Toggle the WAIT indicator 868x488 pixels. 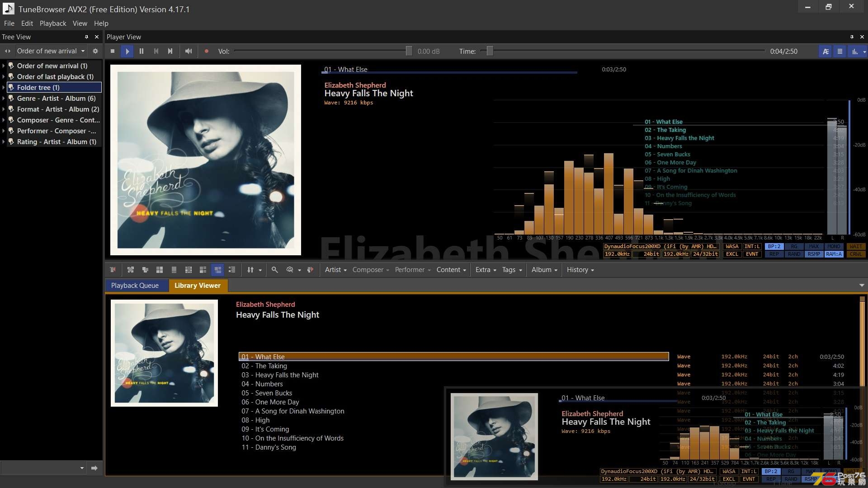pos(856,246)
